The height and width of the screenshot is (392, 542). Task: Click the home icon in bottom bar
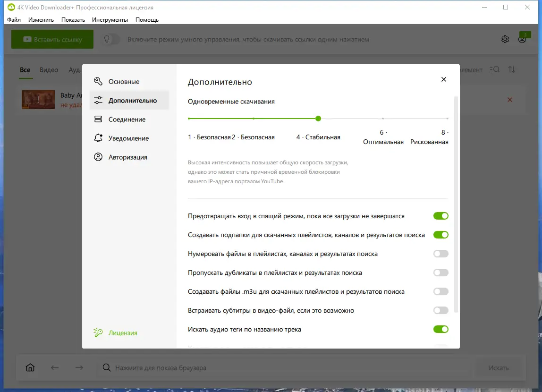click(30, 367)
